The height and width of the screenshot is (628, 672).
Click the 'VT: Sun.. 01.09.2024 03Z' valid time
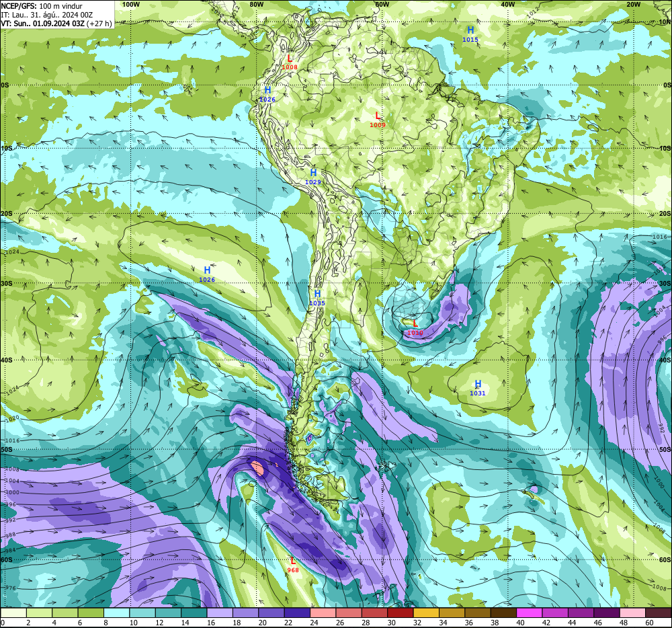(x=42, y=23)
